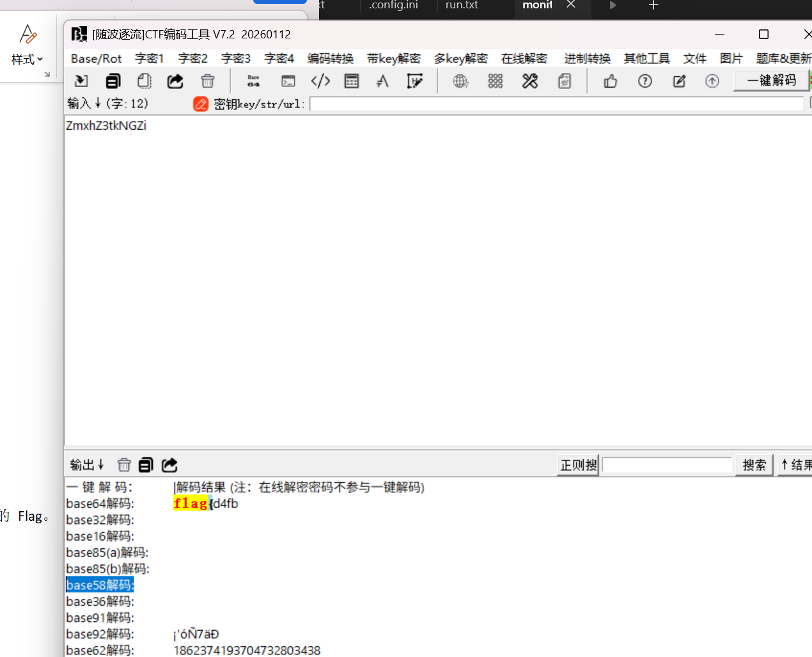Click the code brackets toolbar icon
Viewport: 812px width, 657px height.
[320, 81]
